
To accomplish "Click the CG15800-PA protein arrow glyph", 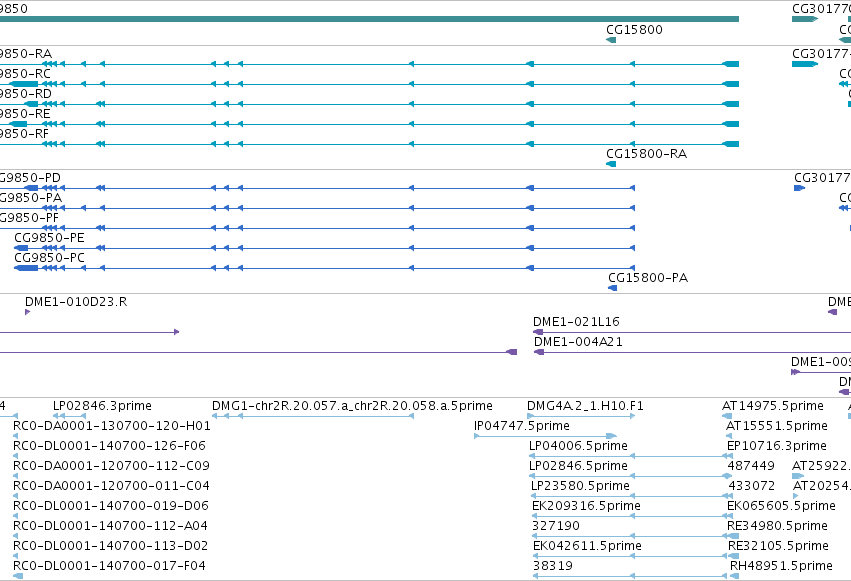I will [613, 288].
